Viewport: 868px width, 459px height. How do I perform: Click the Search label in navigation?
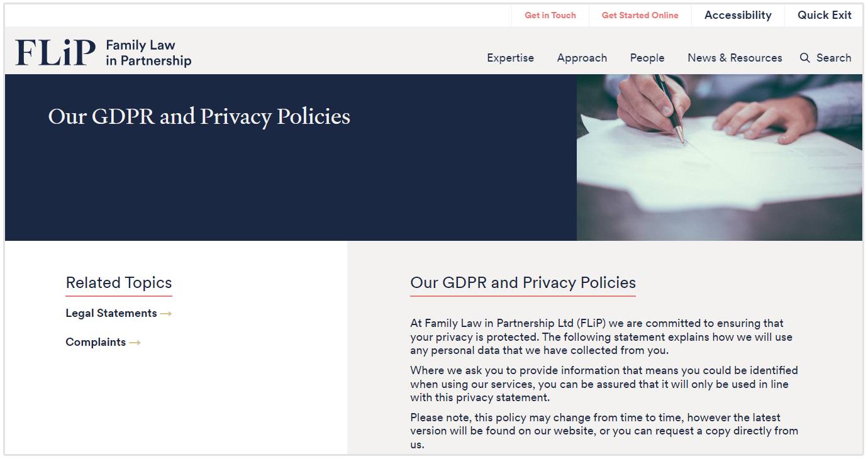833,58
